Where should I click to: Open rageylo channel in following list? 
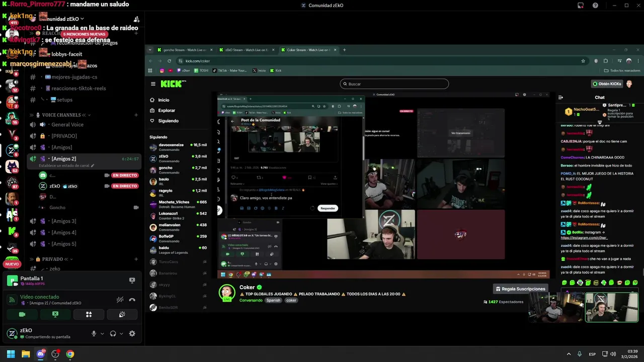pos(179,193)
